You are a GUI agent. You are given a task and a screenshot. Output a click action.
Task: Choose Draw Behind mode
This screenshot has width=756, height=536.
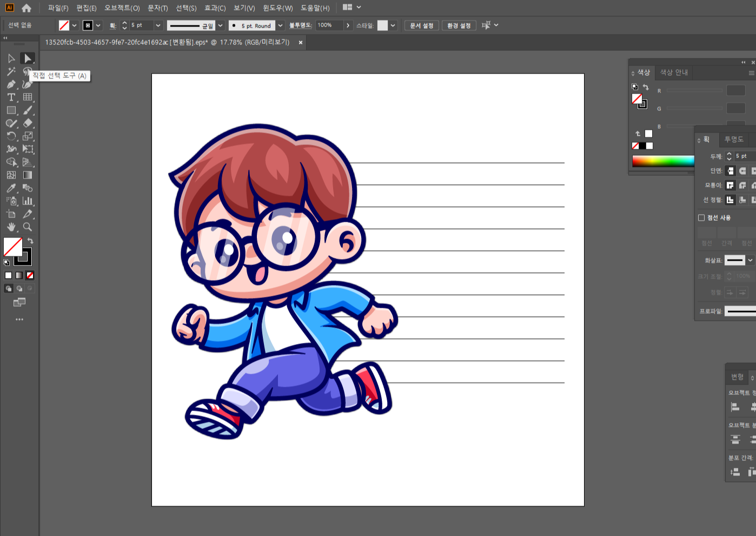(19, 288)
